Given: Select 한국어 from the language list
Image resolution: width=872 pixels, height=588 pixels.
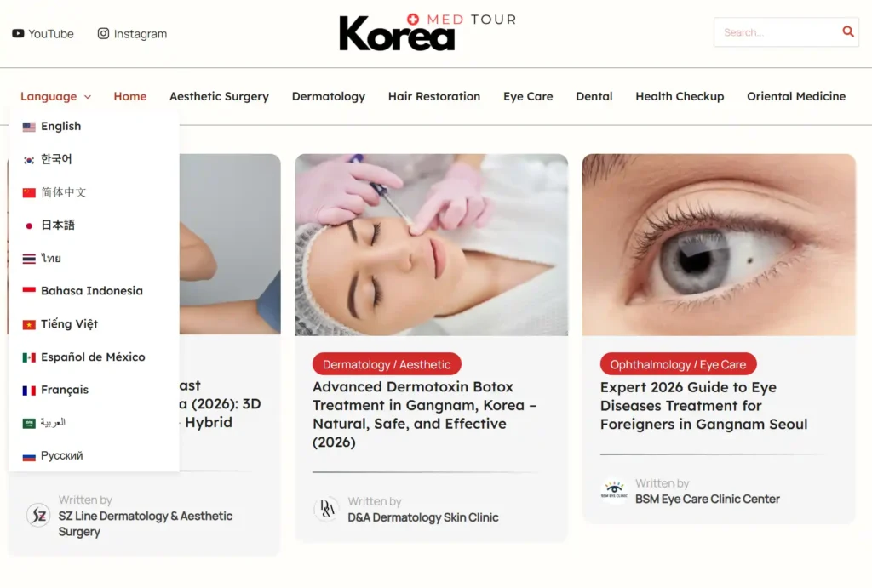Looking at the screenshot, I should [55, 159].
